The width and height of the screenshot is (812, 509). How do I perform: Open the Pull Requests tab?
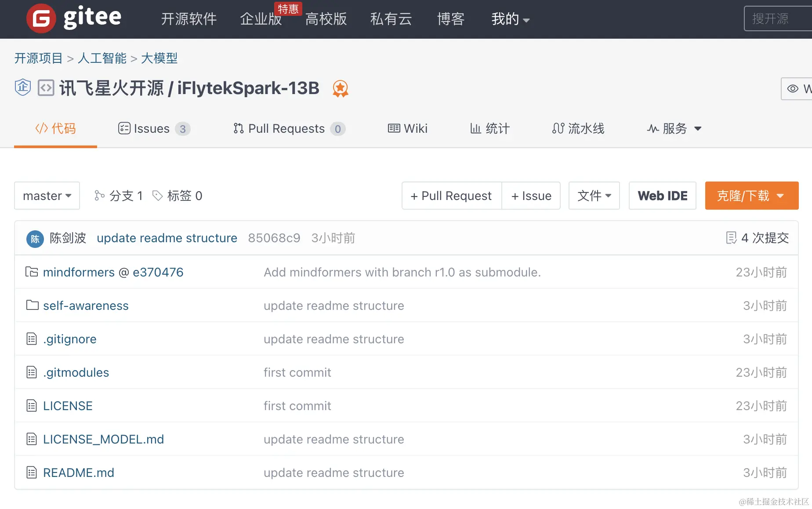[x=290, y=129]
